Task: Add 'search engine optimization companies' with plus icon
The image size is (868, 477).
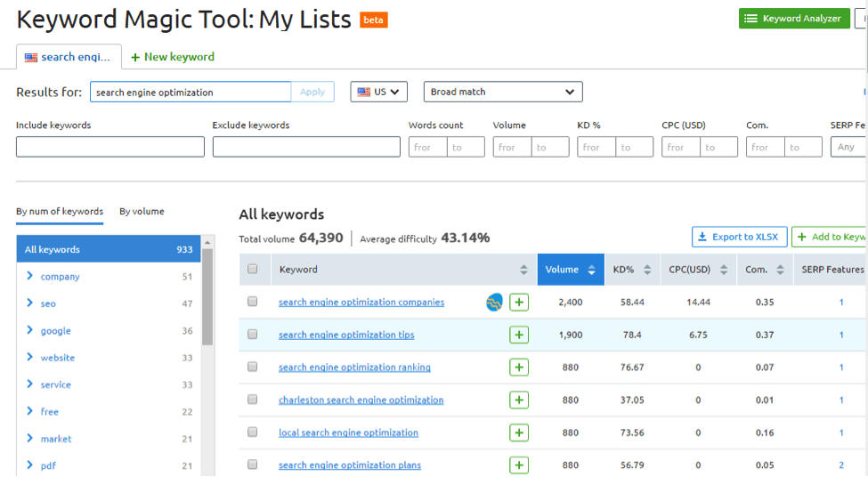Action: coord(519,303)
